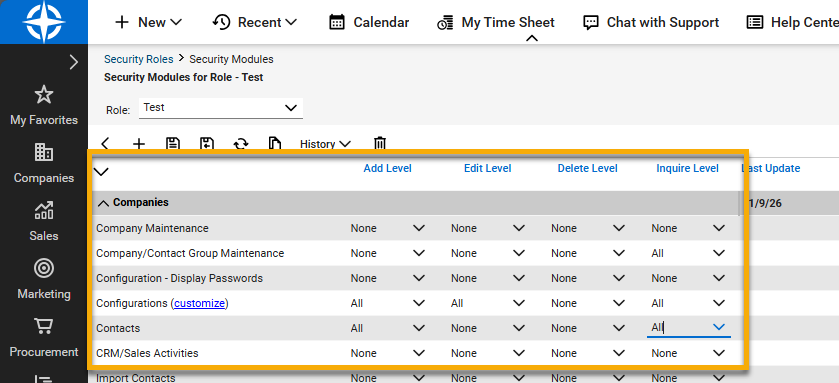Click the Edit Level column header

[x=487, y=168]
